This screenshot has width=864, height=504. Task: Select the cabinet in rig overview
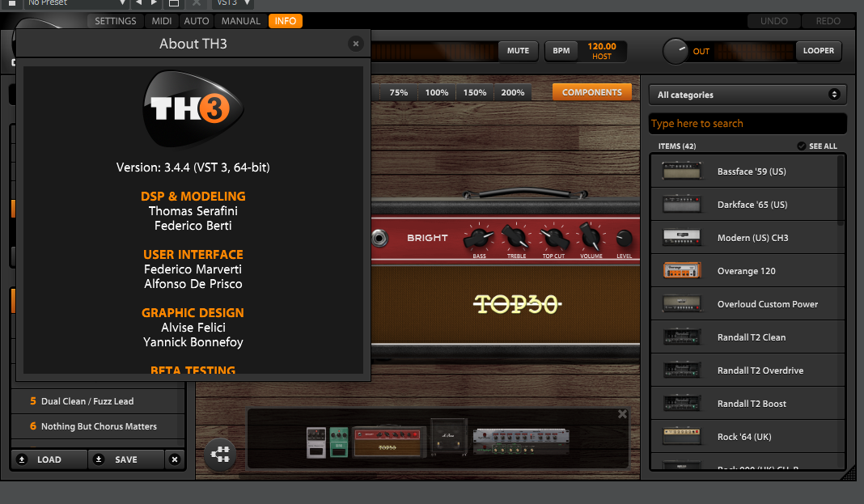448,438
